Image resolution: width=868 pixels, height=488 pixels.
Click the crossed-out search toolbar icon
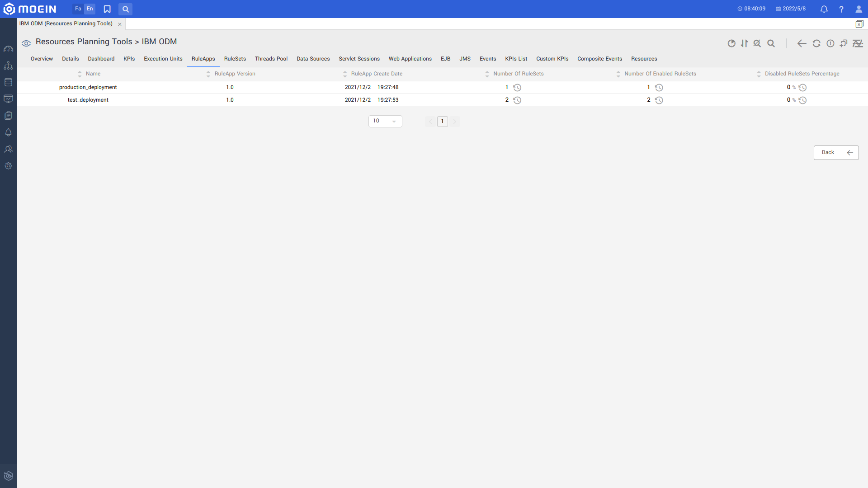[x=757, y=43]
